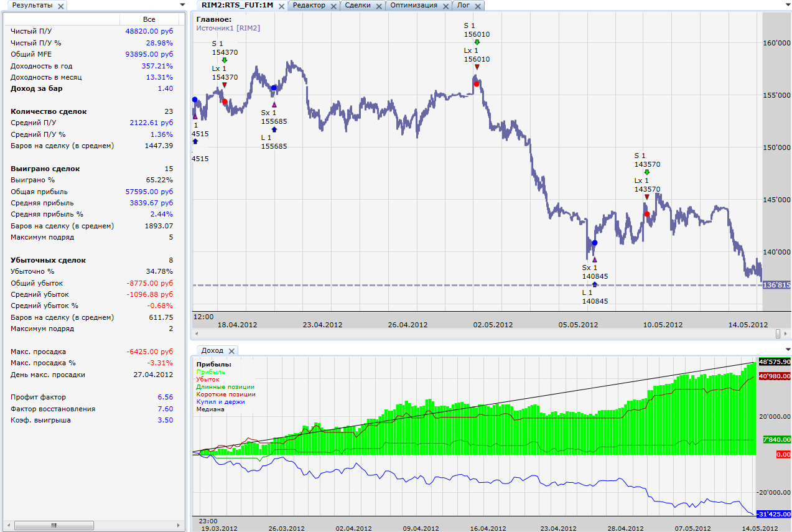
Task: Close the Результаты panel tab
Action: click(60, 6)
